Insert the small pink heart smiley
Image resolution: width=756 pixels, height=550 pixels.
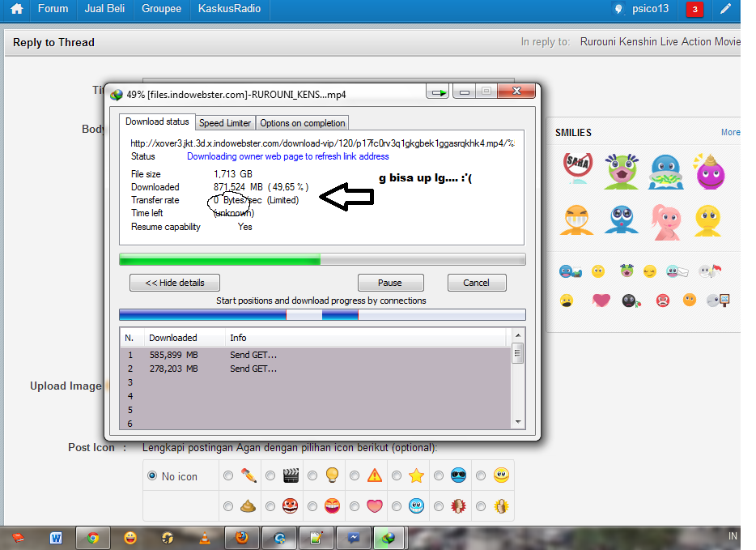601,300
